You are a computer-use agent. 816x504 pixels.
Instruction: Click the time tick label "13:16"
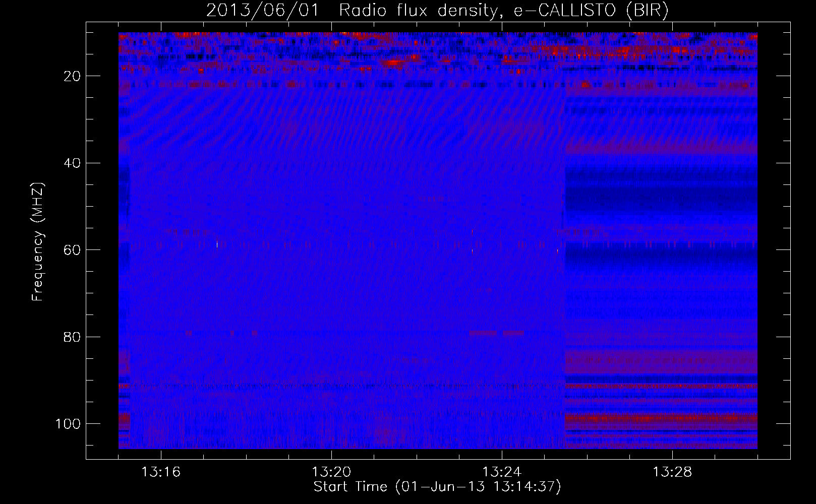coord(161,472)
